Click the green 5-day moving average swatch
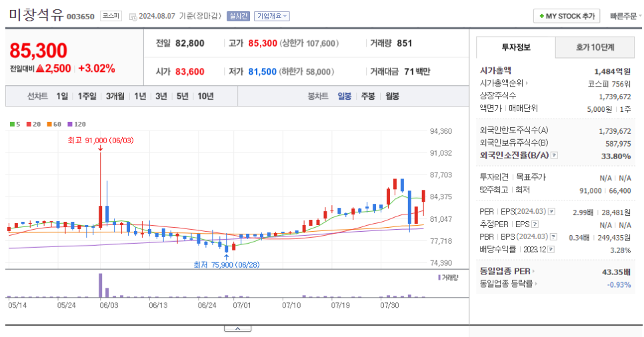 (12, 124)
